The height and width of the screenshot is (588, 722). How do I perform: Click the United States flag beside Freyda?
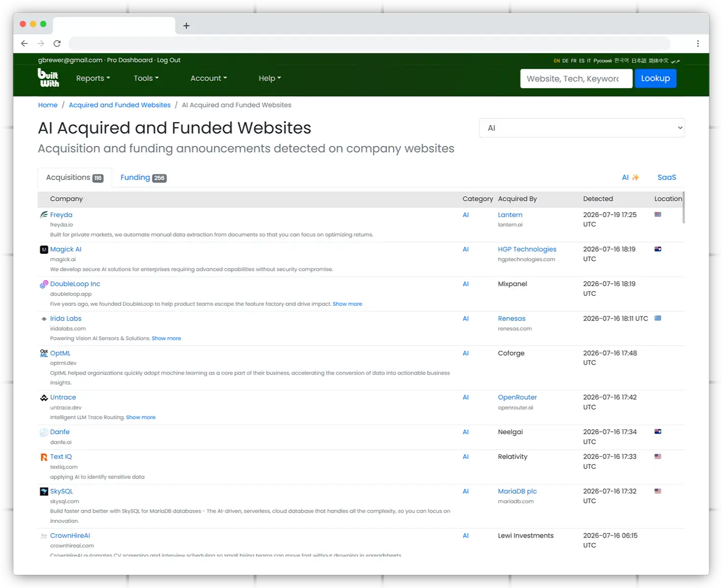658,215
